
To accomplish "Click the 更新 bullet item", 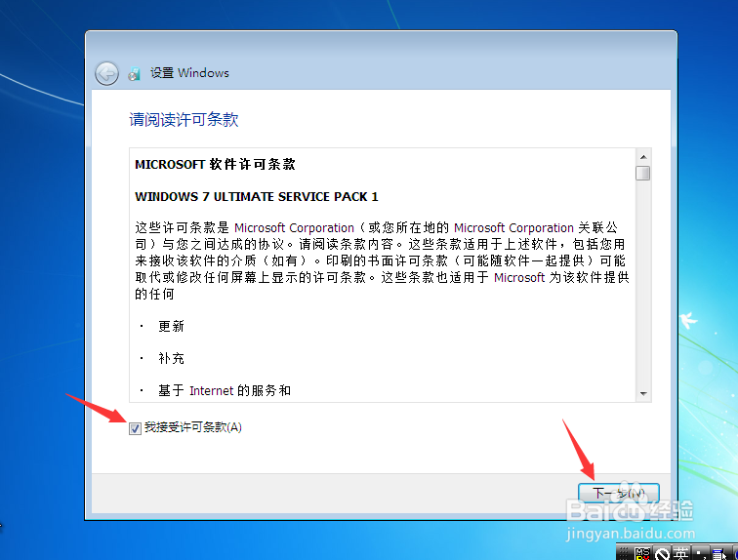I will [x=171, y=326].
